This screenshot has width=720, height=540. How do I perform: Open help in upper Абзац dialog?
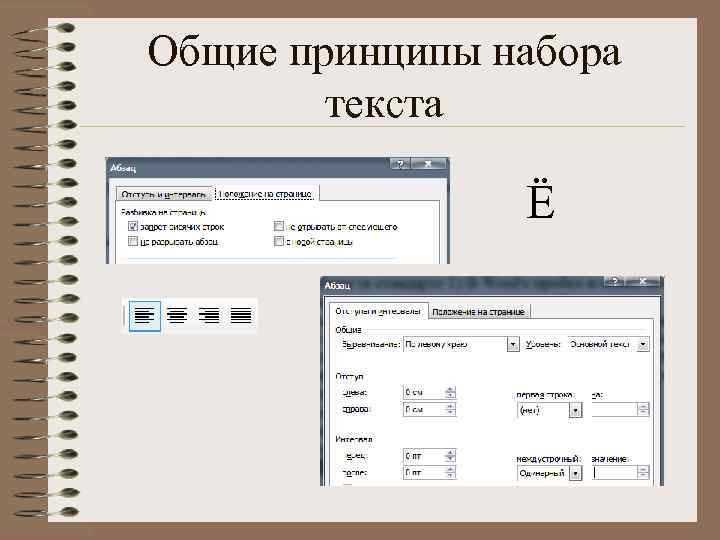400,164
